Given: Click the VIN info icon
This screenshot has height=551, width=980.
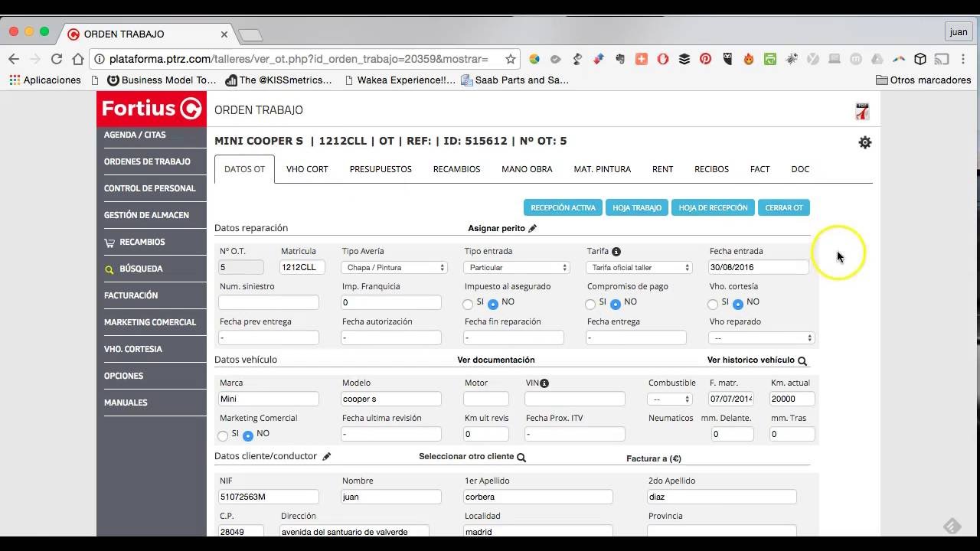Looking at the screenshot, I should point(544,383).
